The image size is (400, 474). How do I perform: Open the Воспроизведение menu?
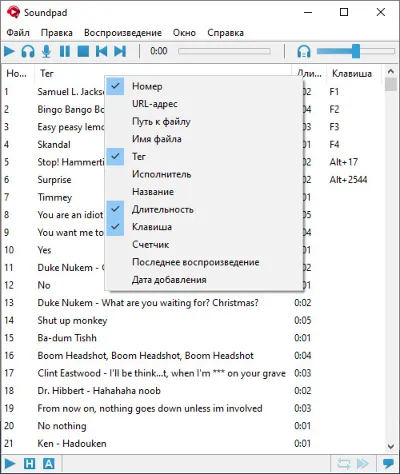[x=123, y=33]
